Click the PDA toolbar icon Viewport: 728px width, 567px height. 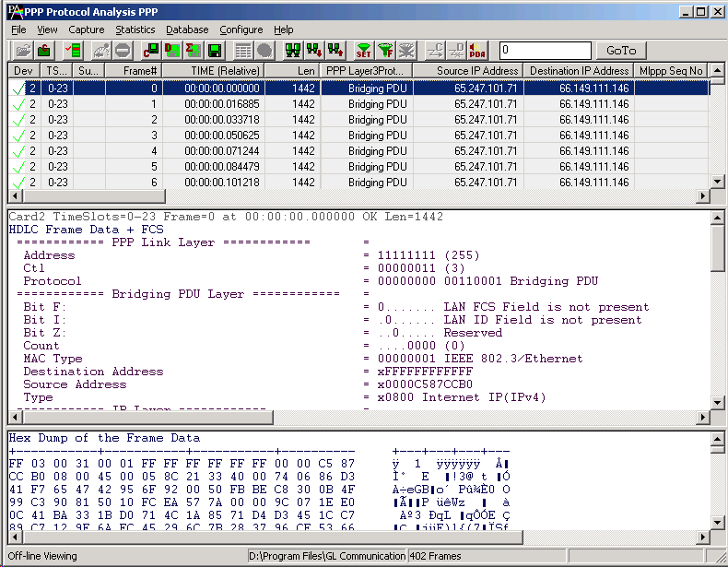[x=478, y=50]
